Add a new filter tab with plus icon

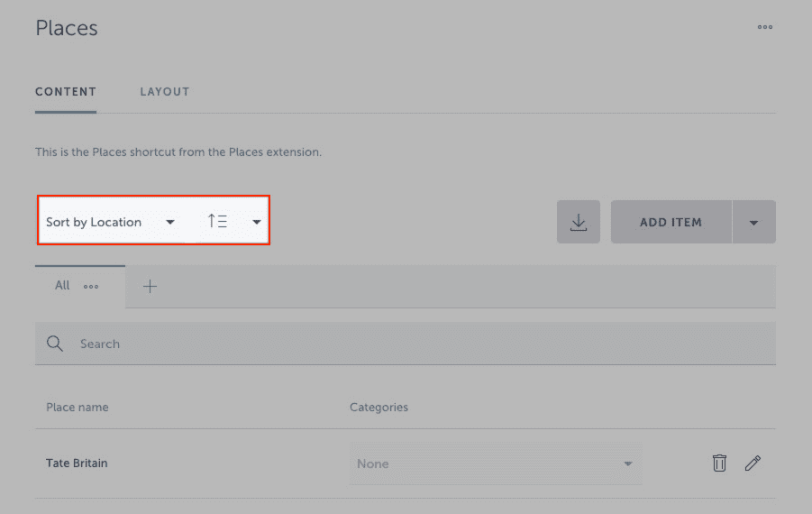point(151,287)
